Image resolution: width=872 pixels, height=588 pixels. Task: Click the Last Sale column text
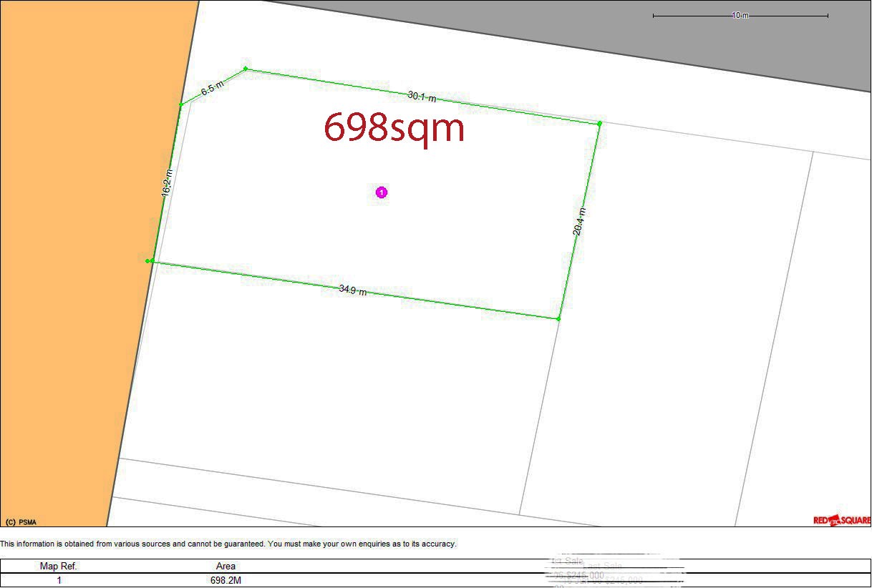click(601, 565)
